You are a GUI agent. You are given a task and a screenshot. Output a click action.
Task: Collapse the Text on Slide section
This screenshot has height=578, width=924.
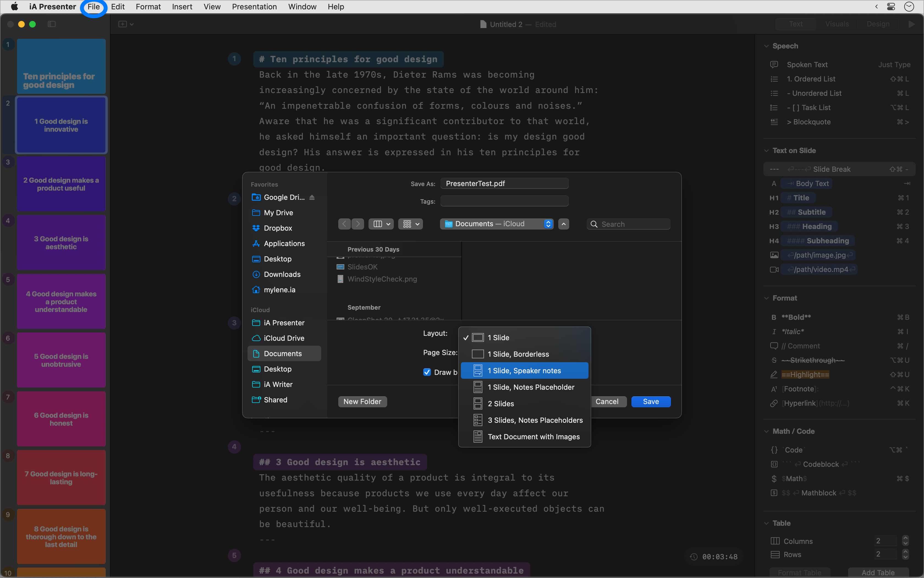pos(766,151)
